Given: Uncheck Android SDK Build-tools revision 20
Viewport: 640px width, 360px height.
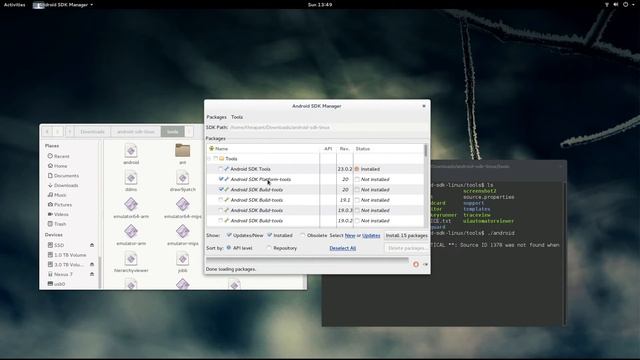Looking at the screenshot, I should point(220,189).
